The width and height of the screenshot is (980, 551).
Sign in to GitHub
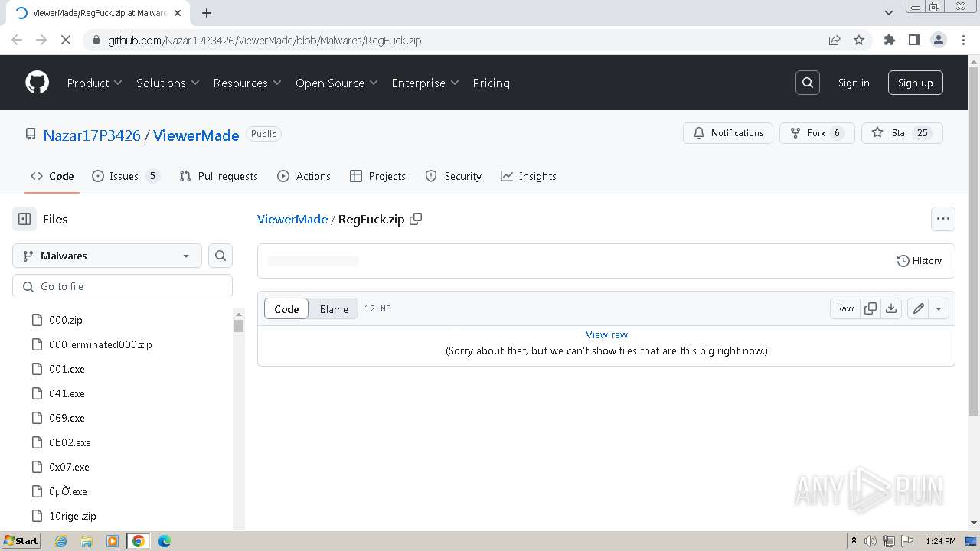pos(854,83)
